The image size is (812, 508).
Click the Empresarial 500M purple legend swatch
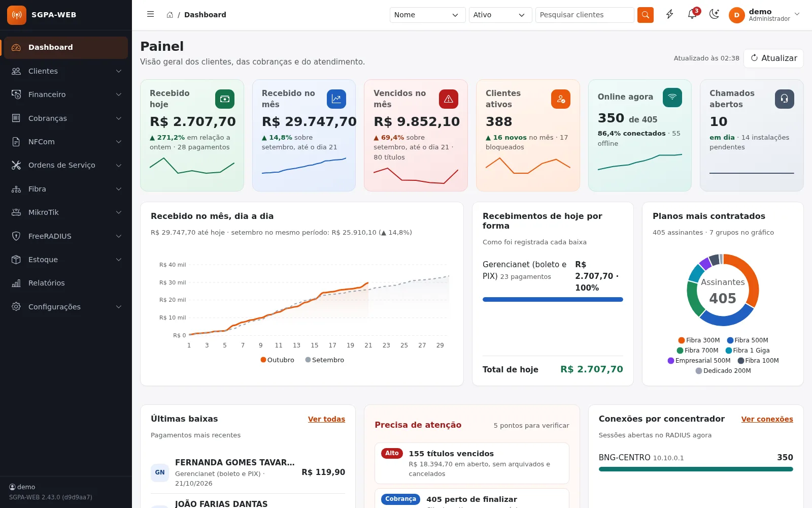coord(671,361)
